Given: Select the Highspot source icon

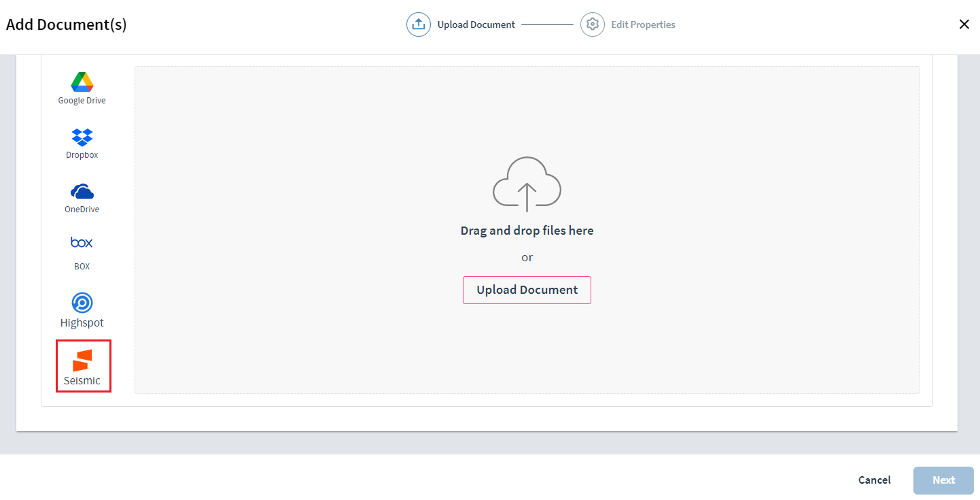Looking at the screenshot, I should 82,303.
